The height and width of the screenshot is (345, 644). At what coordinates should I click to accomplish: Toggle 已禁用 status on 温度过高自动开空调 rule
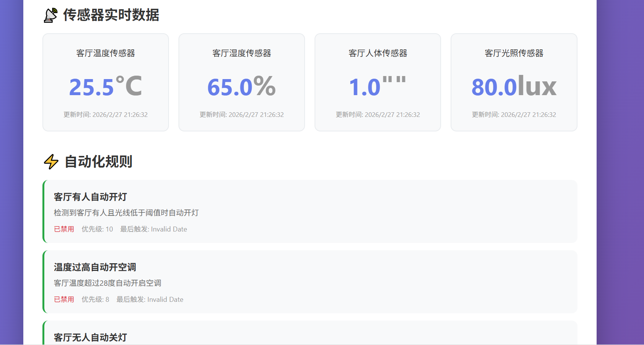click(x=64, y=300)
